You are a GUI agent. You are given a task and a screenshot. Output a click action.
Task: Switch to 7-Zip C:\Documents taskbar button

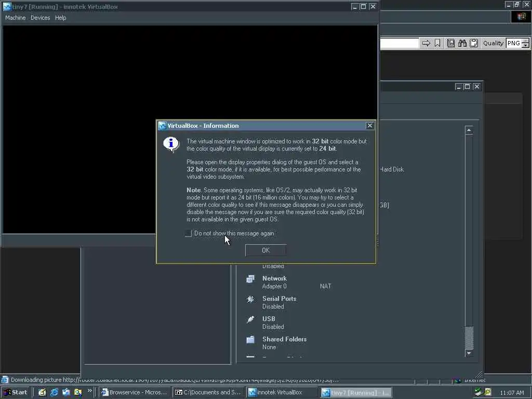point(208,392)
